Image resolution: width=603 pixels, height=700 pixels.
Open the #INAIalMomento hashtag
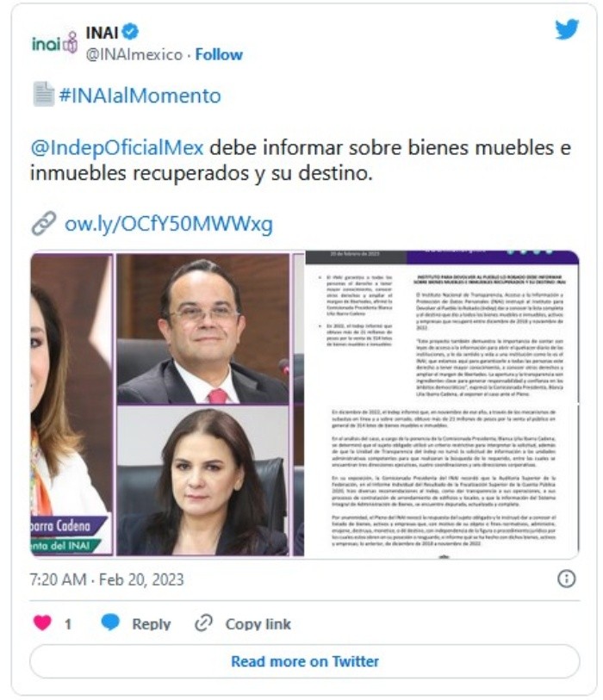coord(140,96)
